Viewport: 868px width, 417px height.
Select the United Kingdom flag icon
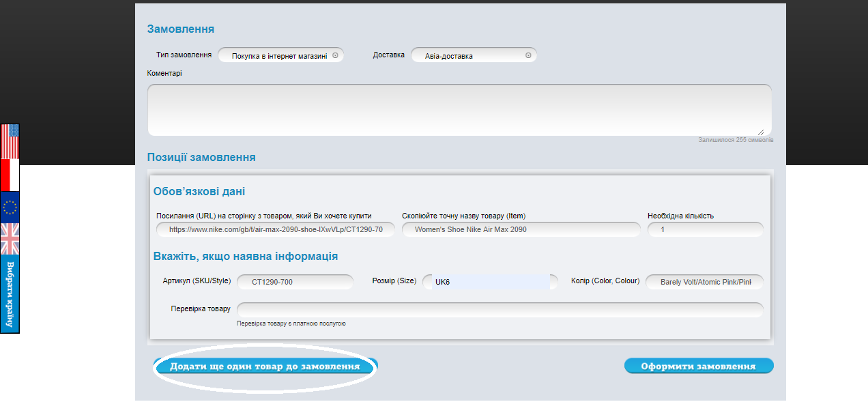[10, 240]
